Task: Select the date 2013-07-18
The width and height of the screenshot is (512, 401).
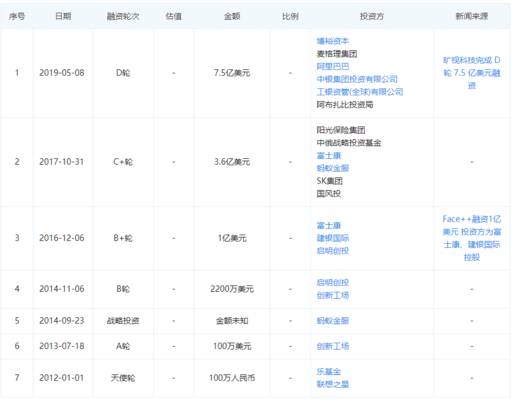Action: click(62, 346)
